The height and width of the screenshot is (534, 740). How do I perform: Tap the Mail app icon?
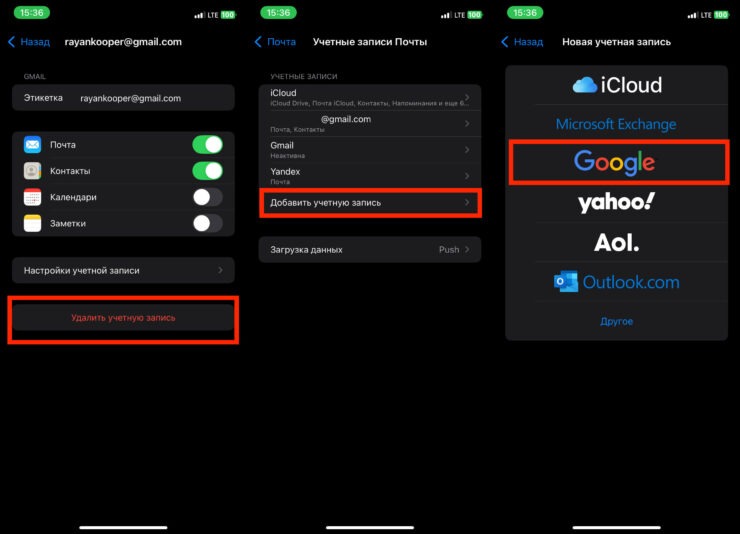32,144
